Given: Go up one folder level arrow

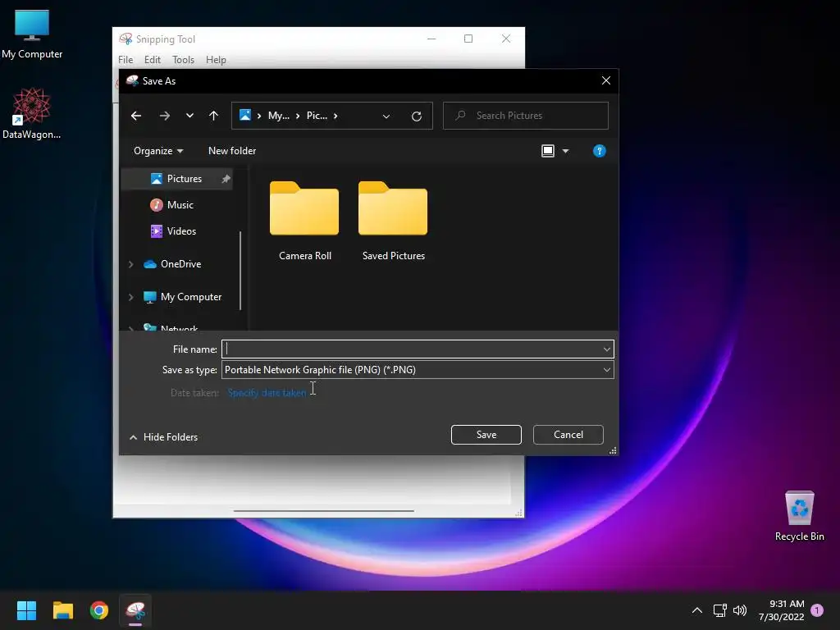Looking at the screenshot, I should [214, 116].
